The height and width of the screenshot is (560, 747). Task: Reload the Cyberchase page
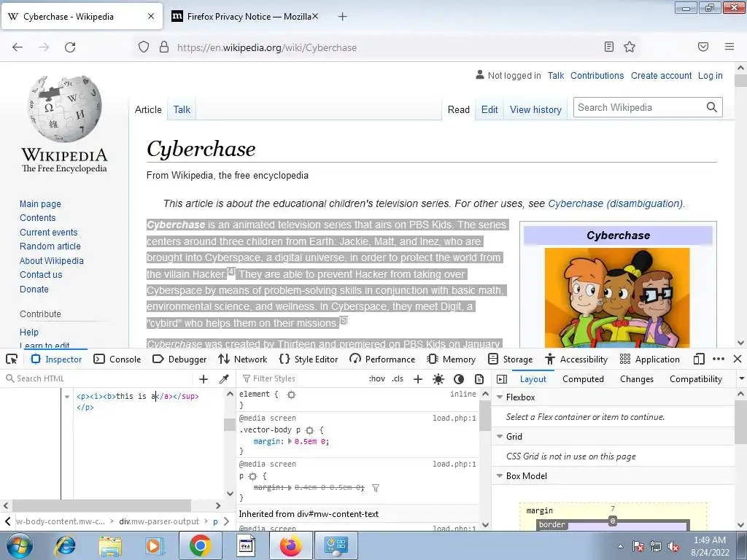click(70, 47)
